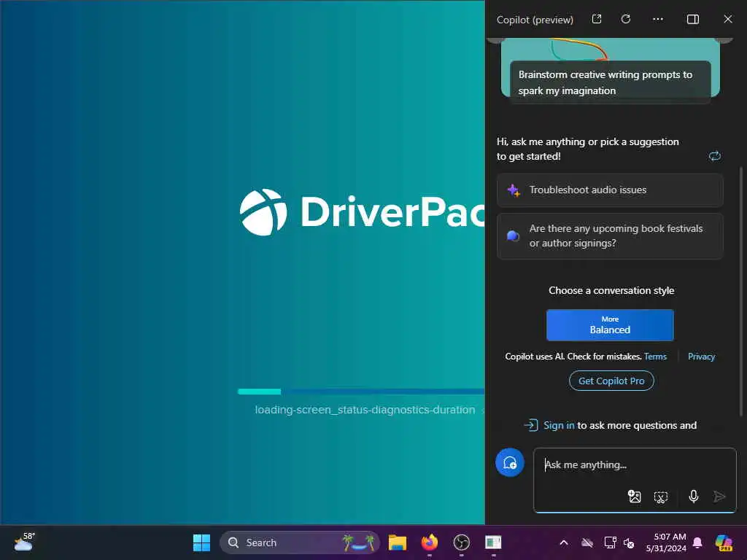Choose the More Balanced conversation style
The width and height of the screenshot is (747, 560).
point(610,325)
